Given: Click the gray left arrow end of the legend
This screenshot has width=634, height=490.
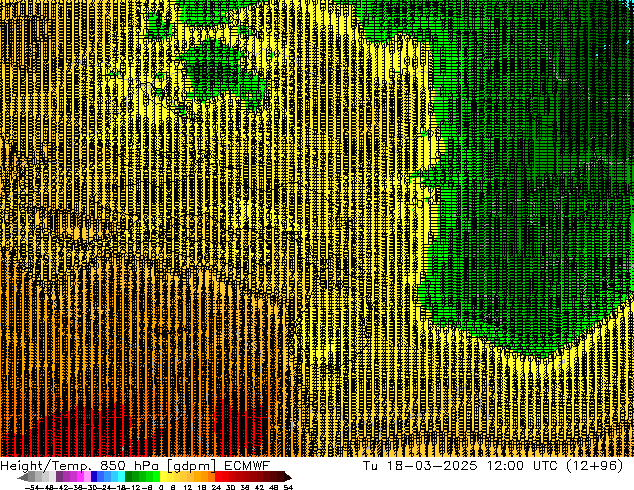Looking at the screenshot, I should (23, 477).
